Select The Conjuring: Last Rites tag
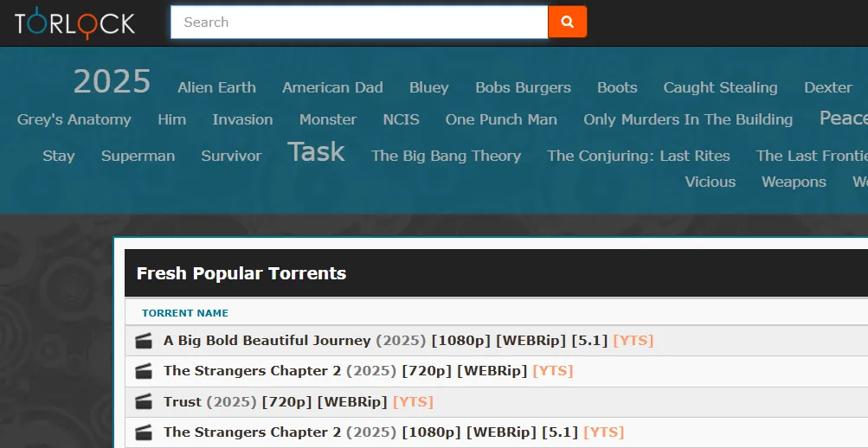The width and height of the screenshot is (868, 448). tap(639, 156)
